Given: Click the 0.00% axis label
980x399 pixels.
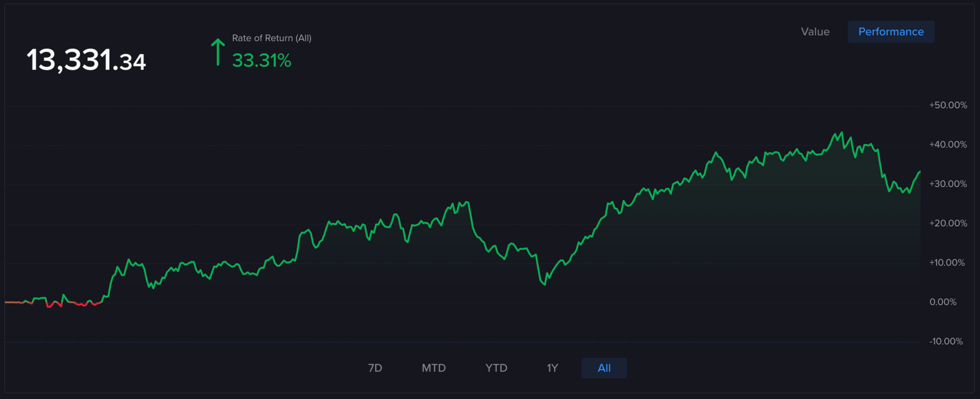Looking at the screenshot, I should (943, 302).
